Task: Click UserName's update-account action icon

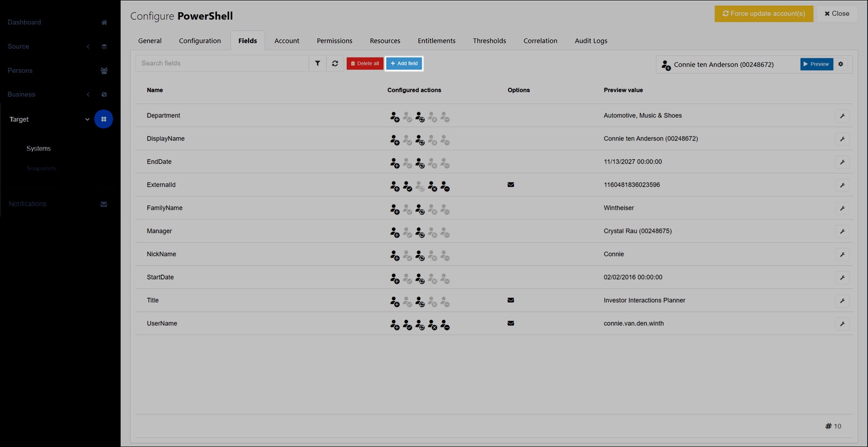Action: click(420, 324)
